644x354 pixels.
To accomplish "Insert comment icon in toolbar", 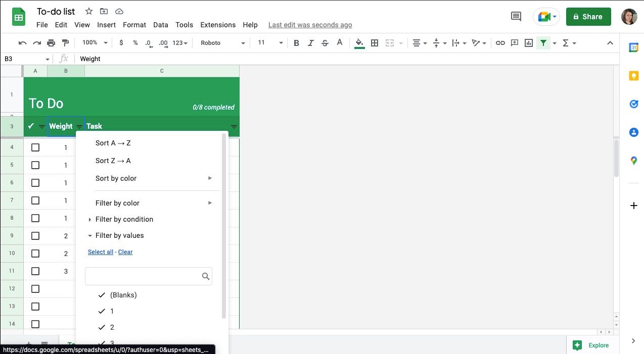I will [515, 43].
